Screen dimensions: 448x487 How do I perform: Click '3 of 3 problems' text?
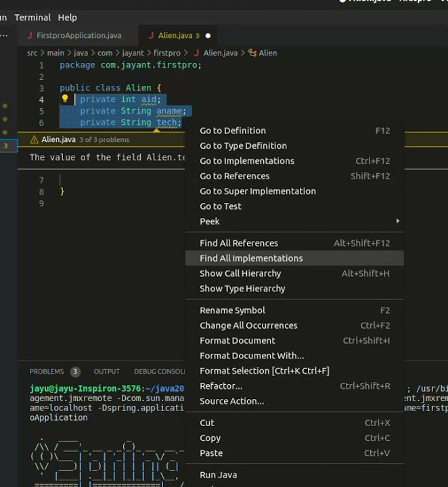click(x=104, y=140)
